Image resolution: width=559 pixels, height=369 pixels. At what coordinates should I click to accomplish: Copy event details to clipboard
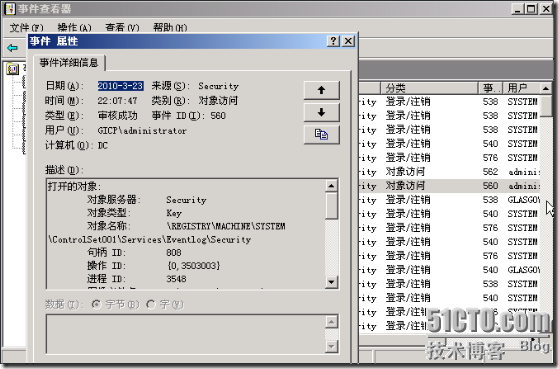click(x=321, y=135)
